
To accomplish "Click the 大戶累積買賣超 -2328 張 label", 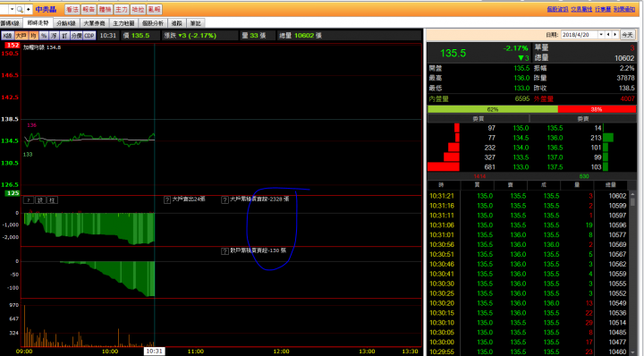I will pyautogui.click(x=259, y=199).
